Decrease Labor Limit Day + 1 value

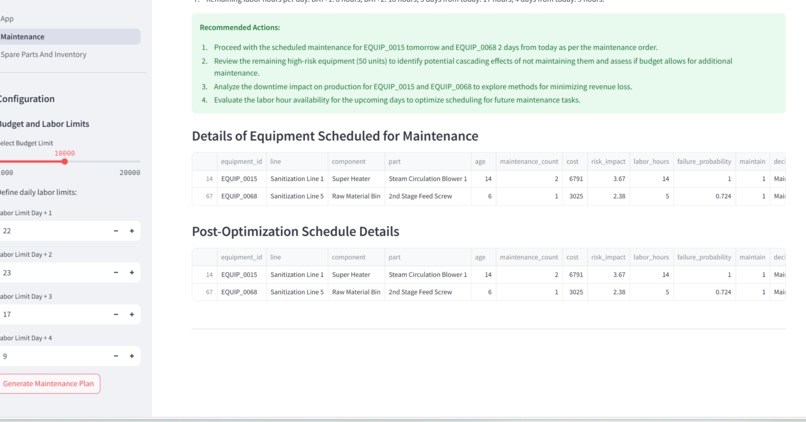[x=116, y=231]
